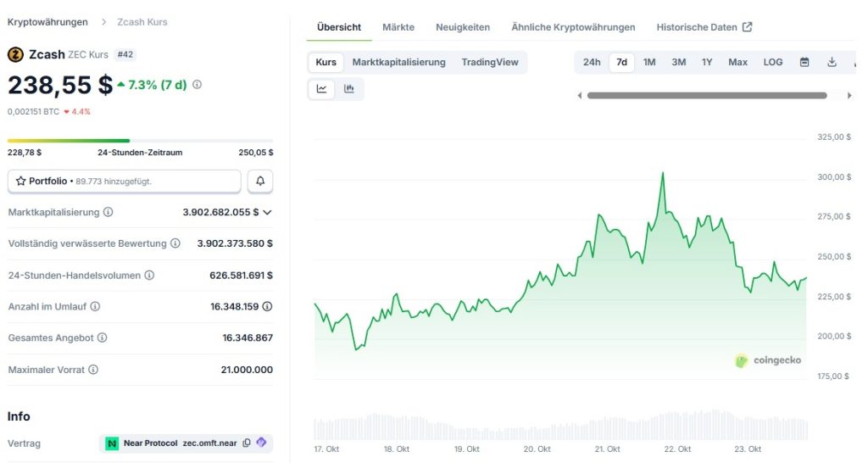
Task: Click the download chart data icon
Action: [x=832, y=62]
